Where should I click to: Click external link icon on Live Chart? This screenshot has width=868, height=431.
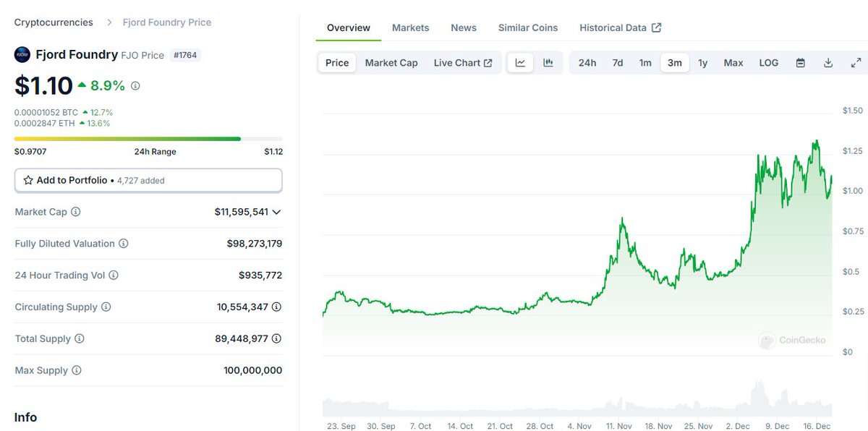coord(488,63)
